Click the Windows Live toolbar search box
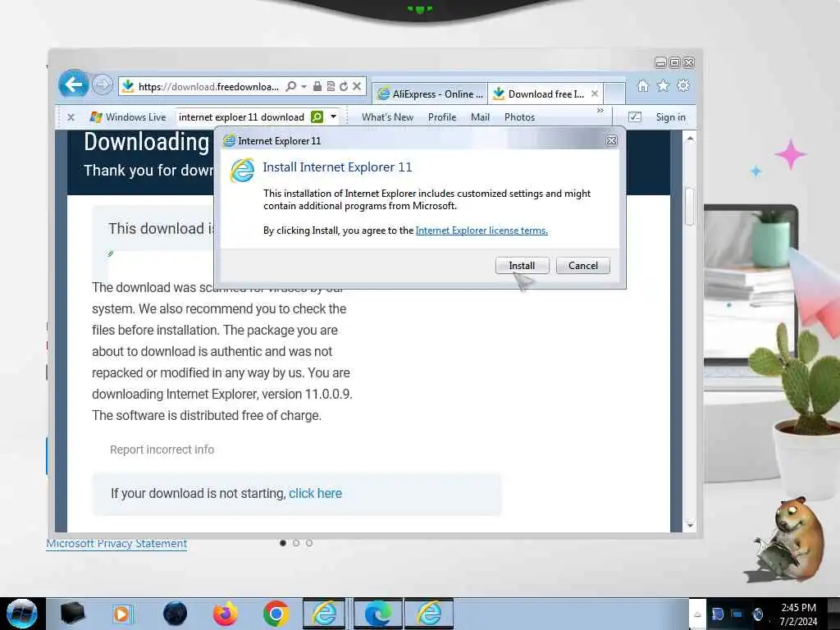This screenshot has width=840, height=630. (x=243, y=116)
